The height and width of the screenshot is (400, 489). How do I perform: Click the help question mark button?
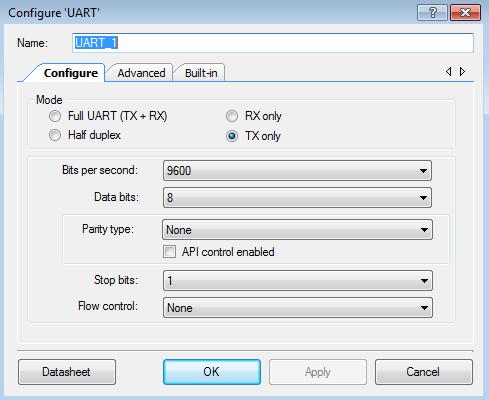(432, 13)
